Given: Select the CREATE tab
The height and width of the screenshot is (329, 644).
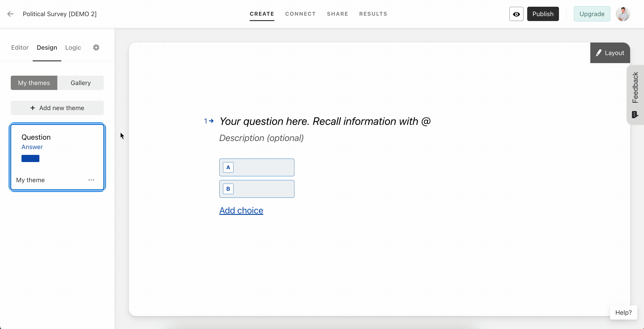Looking at the screenshot, I should click(262, 14).
